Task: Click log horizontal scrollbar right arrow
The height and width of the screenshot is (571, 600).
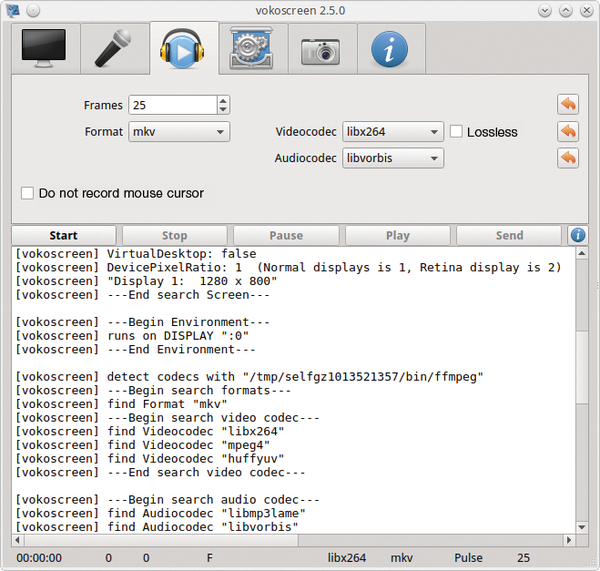Action: 569,540
